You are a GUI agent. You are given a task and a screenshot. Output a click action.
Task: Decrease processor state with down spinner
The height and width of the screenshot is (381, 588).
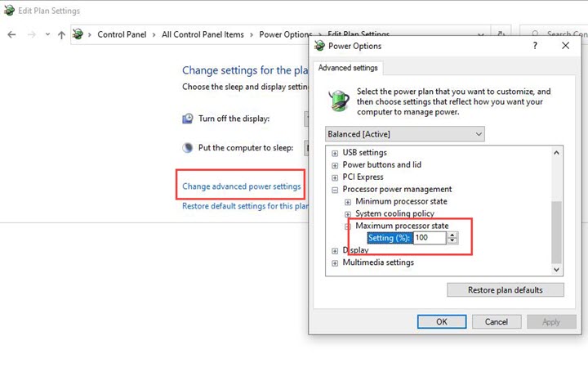pyautogui.click(x=452, y=240)
